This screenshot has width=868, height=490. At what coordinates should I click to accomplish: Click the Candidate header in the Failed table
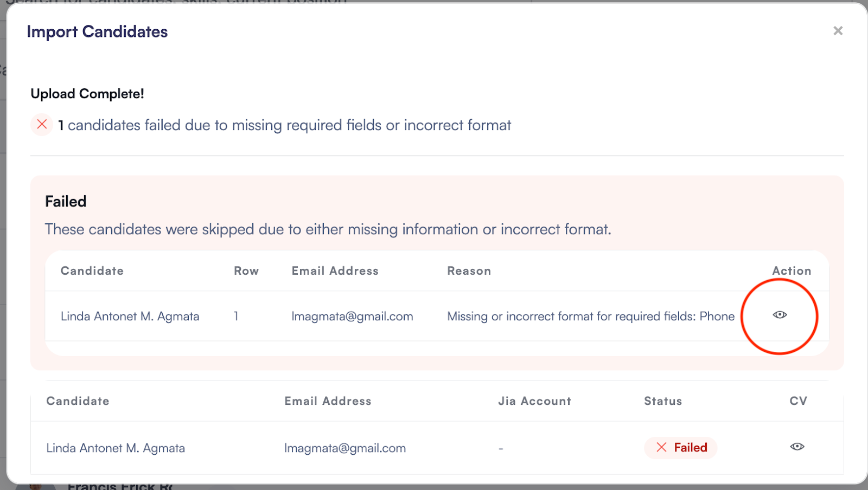[x=92, y=271]
